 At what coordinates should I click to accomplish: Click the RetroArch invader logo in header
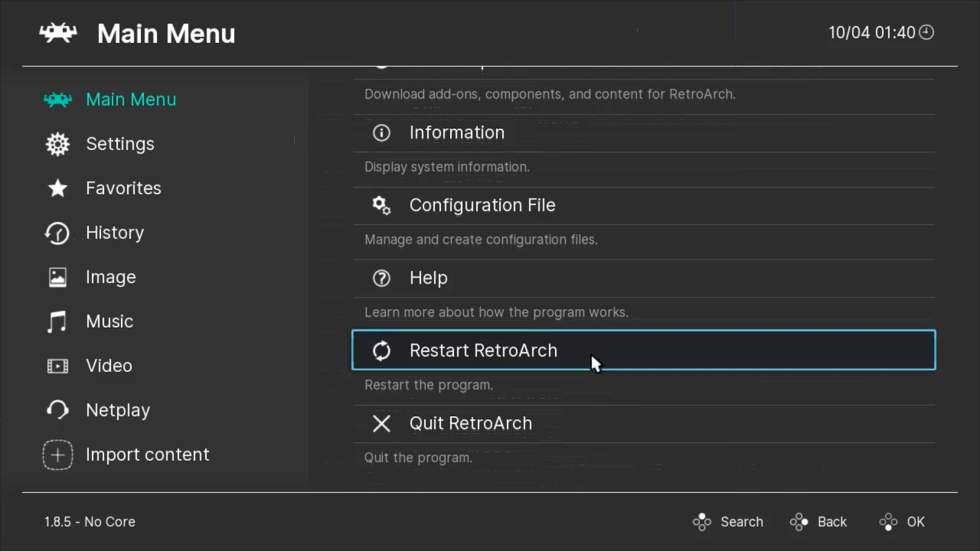click(x=58, y=33)
